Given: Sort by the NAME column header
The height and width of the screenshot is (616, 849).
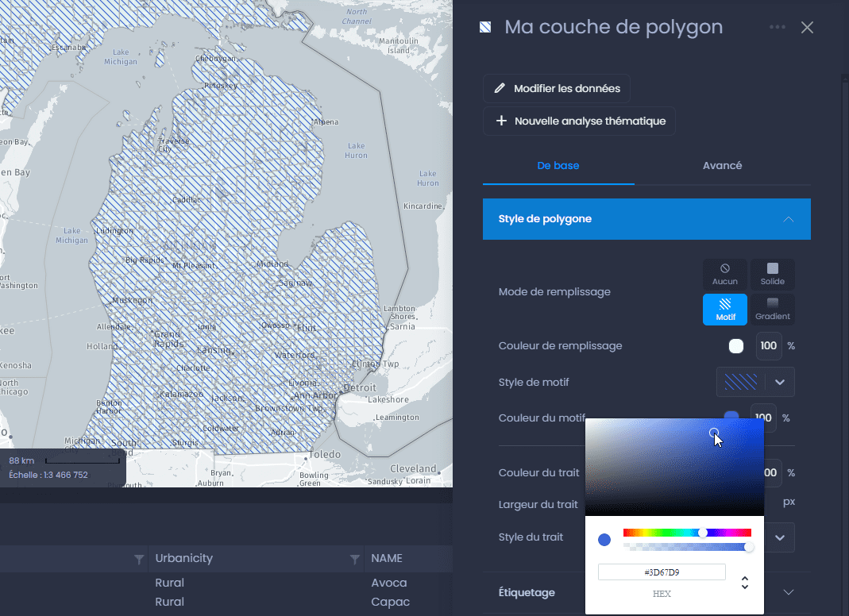Looking at the screenshot, I should 387,558.
